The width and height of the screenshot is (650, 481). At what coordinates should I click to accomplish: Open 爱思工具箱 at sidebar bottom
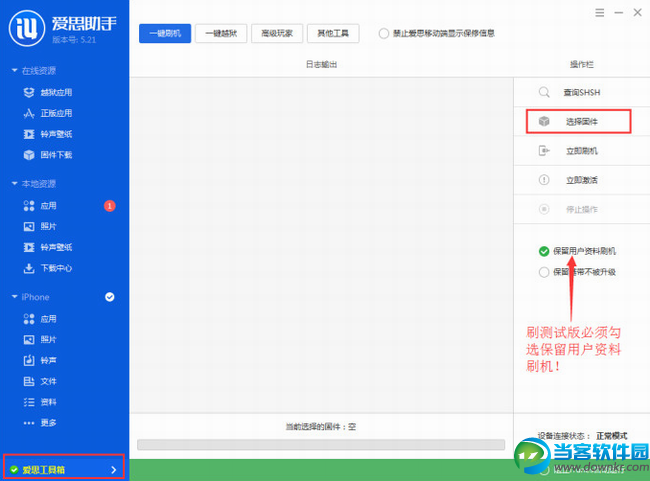(x=64, y=466)
